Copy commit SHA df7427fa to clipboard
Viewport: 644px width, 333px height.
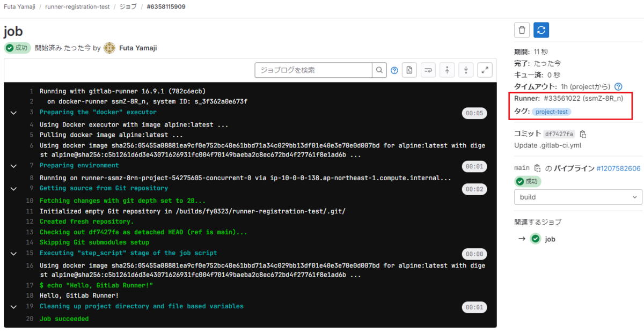pyautogui.click(x=583, y=134)
